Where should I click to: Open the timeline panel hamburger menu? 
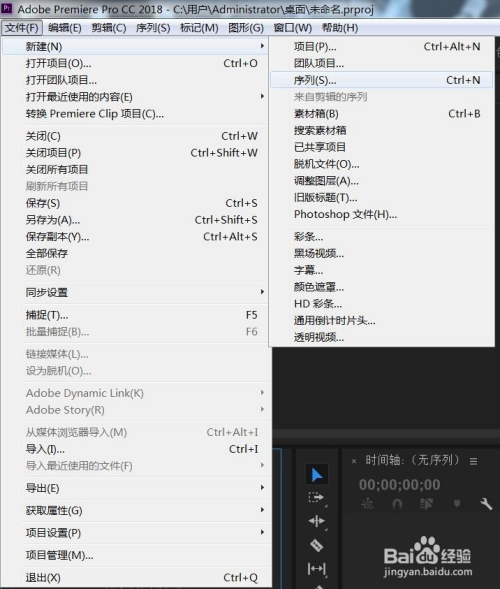click(x=473, y=461)
